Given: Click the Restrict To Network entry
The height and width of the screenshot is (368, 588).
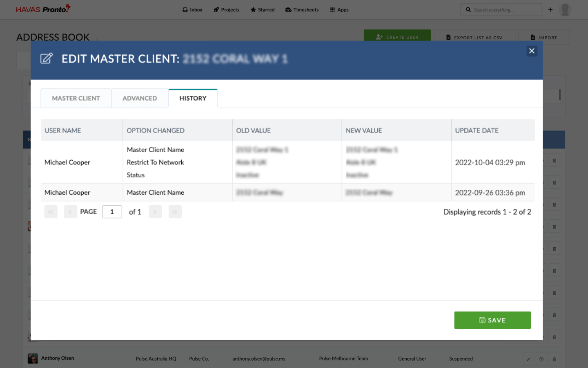Looking at the screenshot, I should [155, 162].
